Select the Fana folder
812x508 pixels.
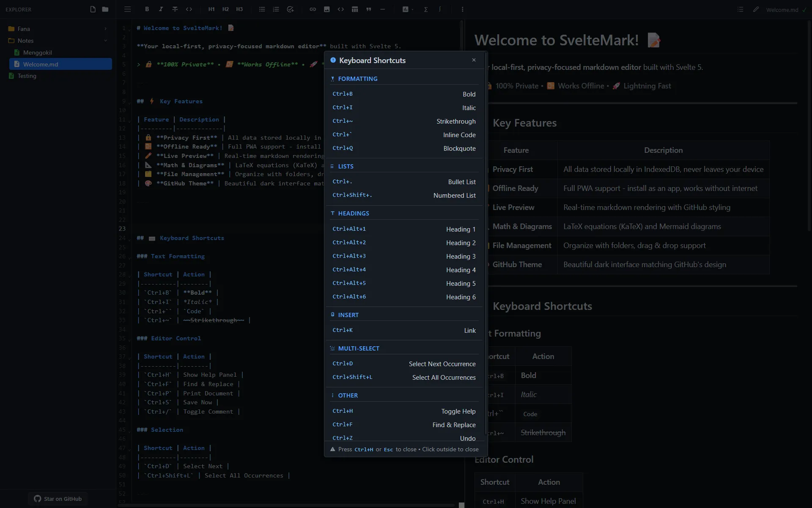[x=58, y=29]
